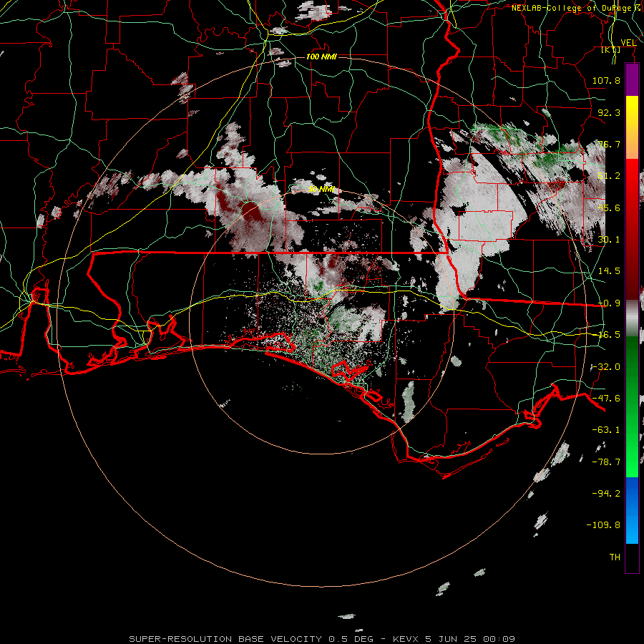This screenshot has width=644, height=644.
Task: Click the 30.1 legend value
Action: click(x=609, y=240)
